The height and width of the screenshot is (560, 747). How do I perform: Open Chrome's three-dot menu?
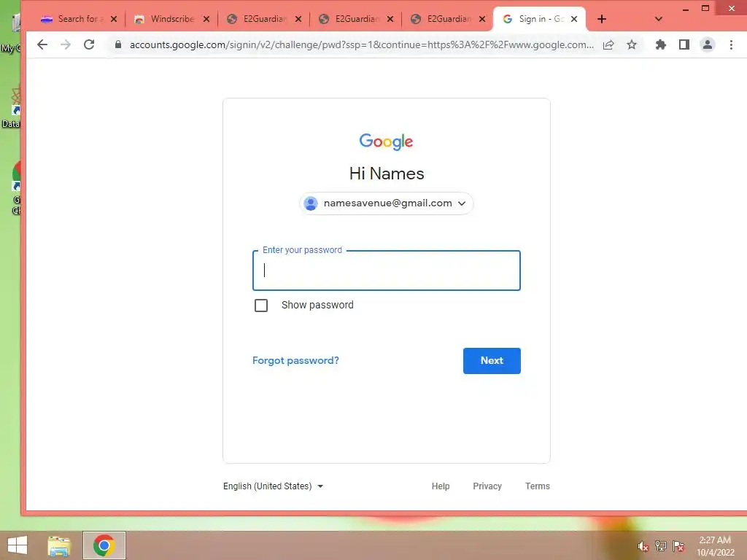pyautogui.click(x=731, y=44)
